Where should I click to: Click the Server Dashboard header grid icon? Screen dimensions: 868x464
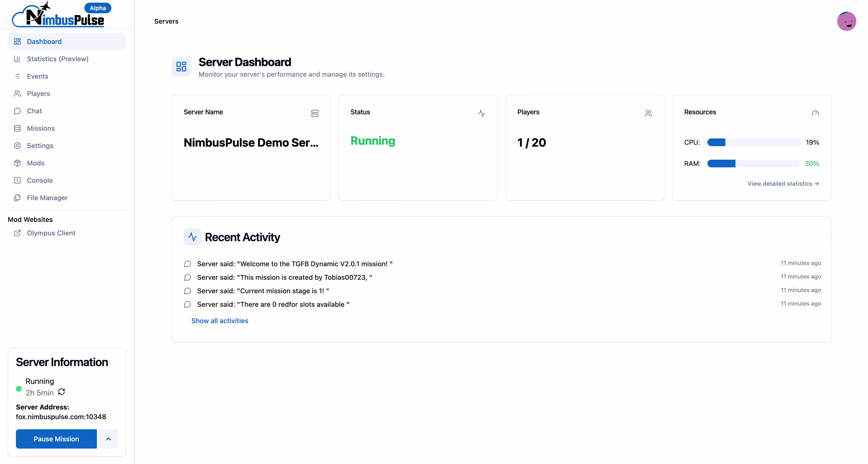[181, 66]
